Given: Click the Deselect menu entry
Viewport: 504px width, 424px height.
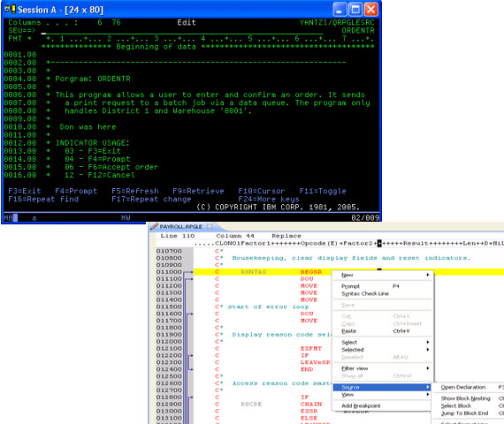Looking at the screenshot, I should (383, 357).
